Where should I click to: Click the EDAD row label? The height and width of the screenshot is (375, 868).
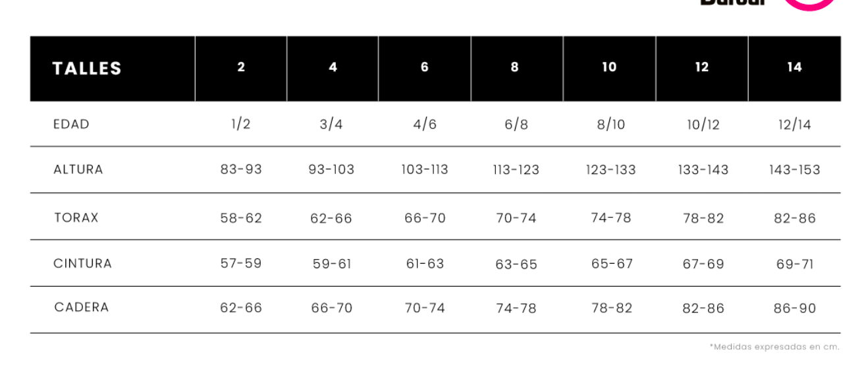click(x=71, y=124)
